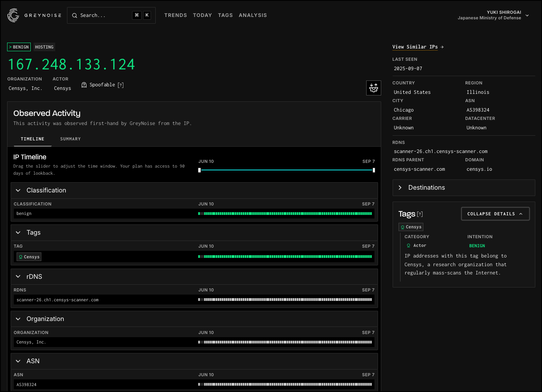Click the Organization activity bar
542x392 pixels.
285,342
